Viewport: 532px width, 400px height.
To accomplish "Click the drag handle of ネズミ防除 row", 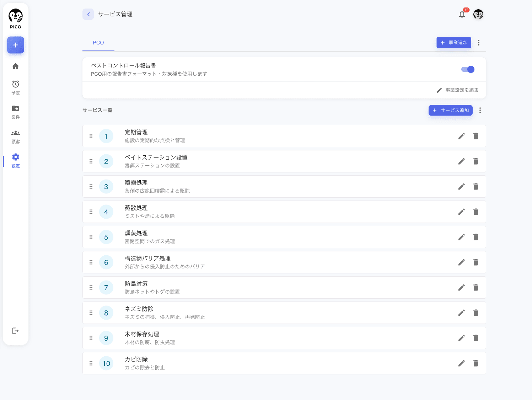I will click(91, 313).
